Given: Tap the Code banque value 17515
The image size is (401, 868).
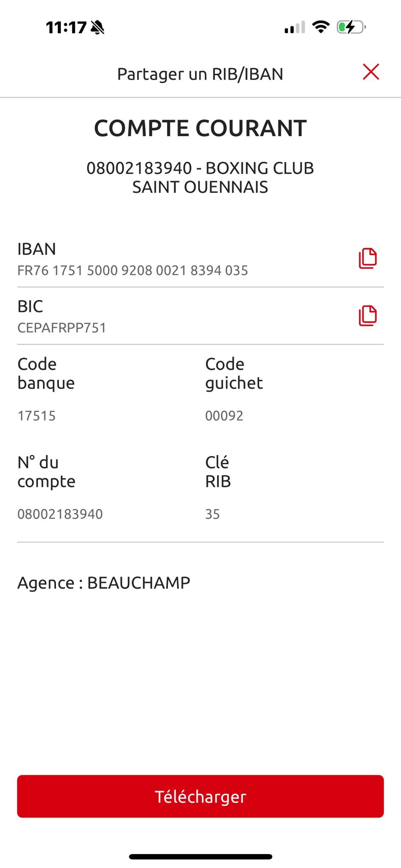Looking at the screenshot, I should [x=36, y=416].
